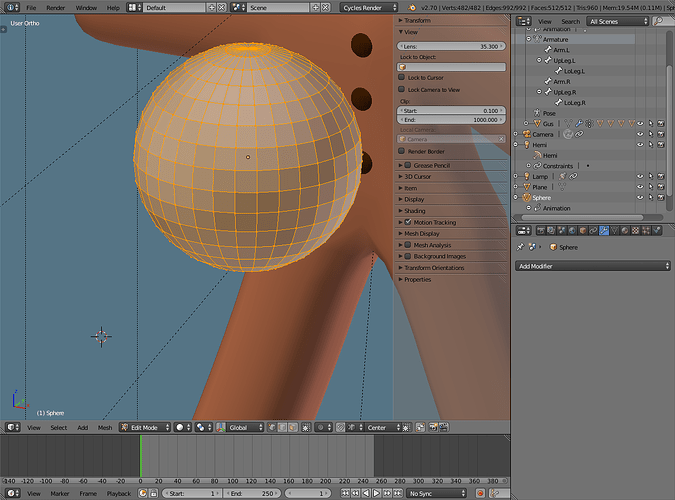Open the proportional editing selector
This screenshot has width=675, height=500.
323,427
